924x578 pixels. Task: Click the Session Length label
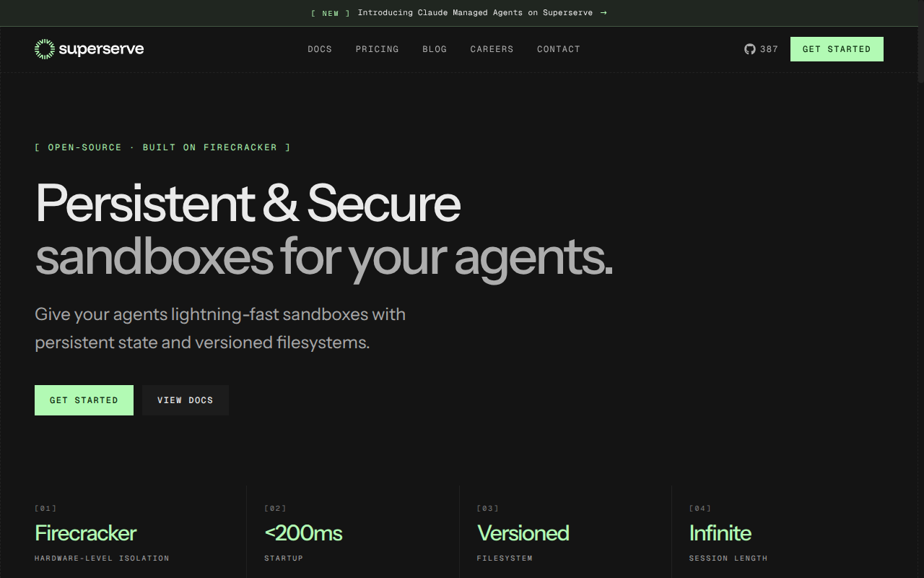tap(728, 558)
